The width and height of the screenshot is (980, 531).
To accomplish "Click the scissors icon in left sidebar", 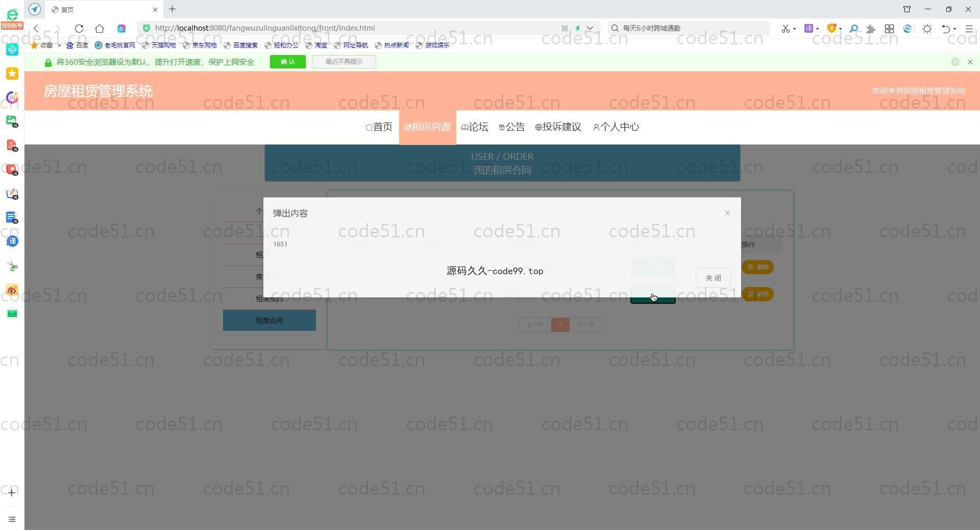I will (x=12, y=266).
